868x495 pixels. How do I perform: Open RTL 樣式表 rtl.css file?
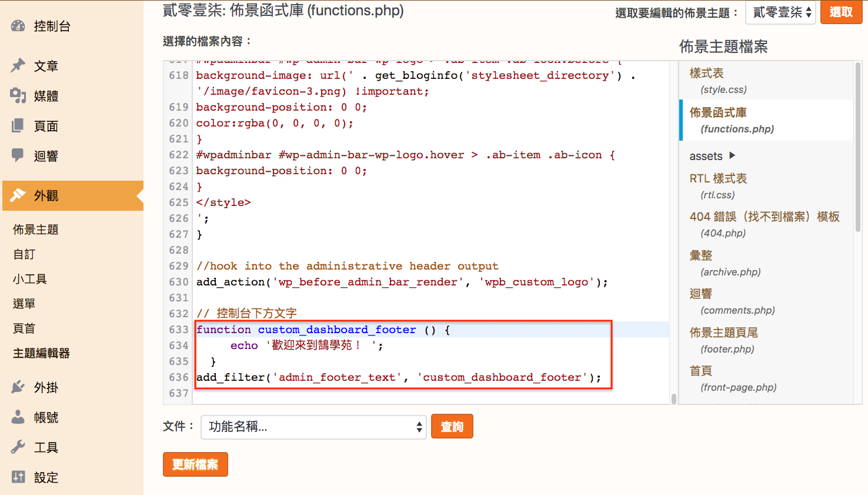(718, 186)
